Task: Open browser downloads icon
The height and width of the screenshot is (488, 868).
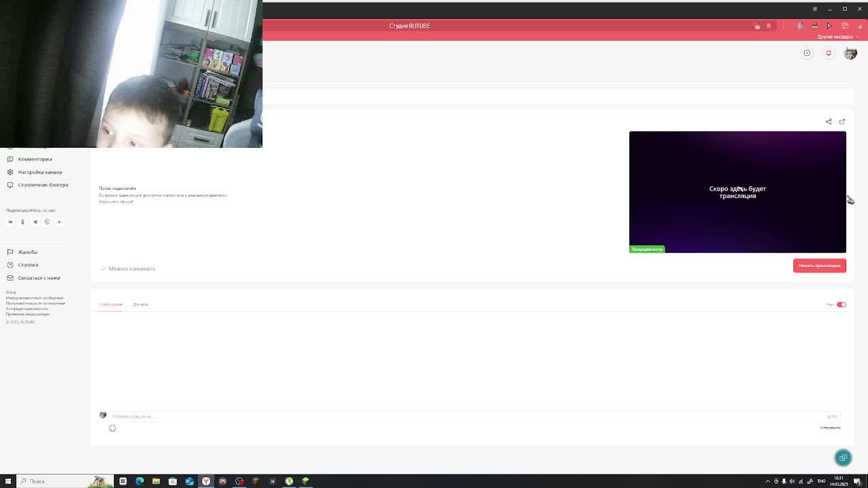Action: 860,26
